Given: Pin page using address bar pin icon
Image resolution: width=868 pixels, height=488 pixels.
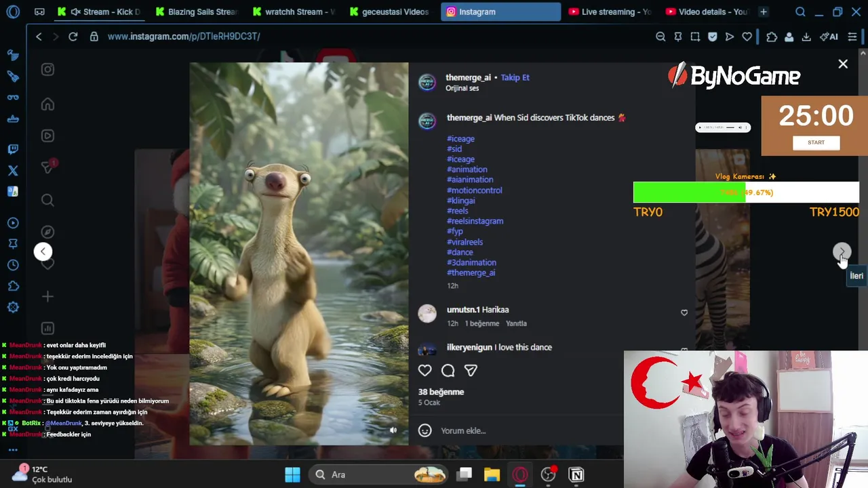Looking at the screenshot, I should click(x=678, y=37).
